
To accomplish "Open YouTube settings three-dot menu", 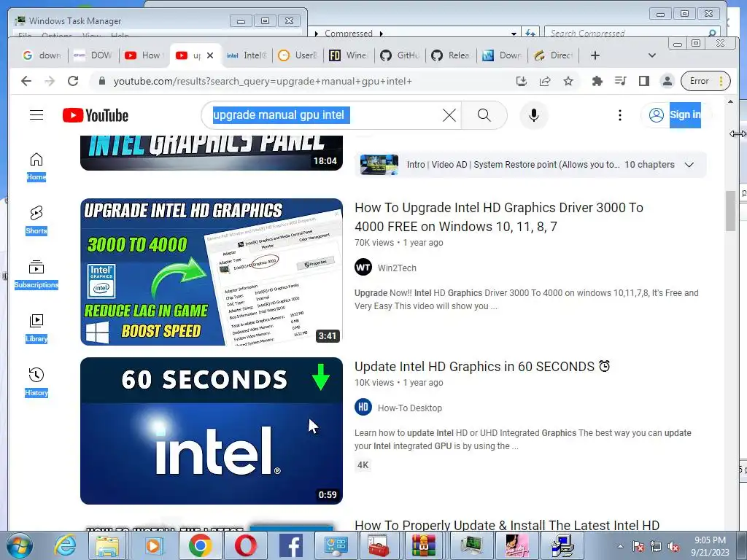I will (x=620, y=115).
